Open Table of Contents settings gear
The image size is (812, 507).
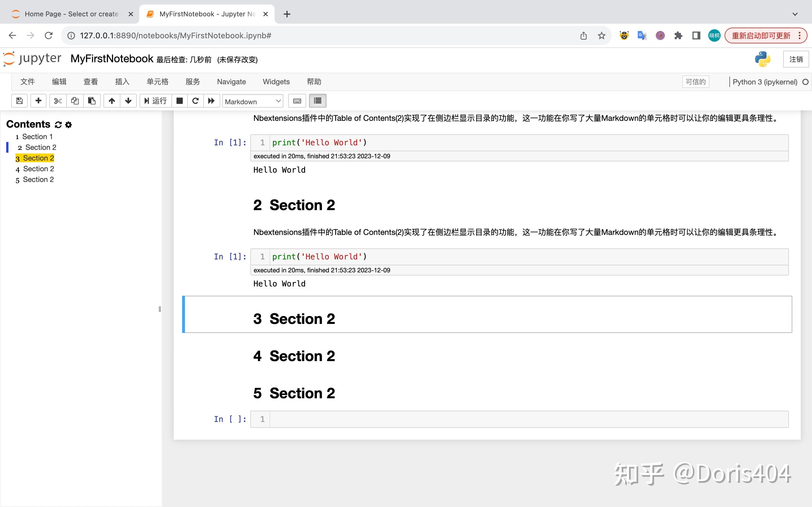click(69, 124)
